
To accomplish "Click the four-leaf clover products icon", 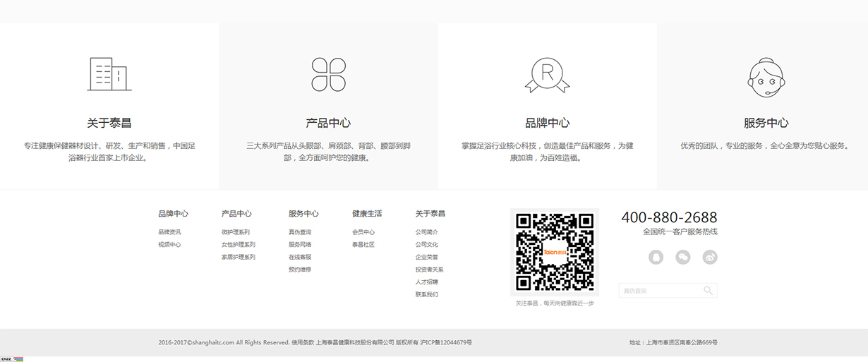I will point(328,74).
